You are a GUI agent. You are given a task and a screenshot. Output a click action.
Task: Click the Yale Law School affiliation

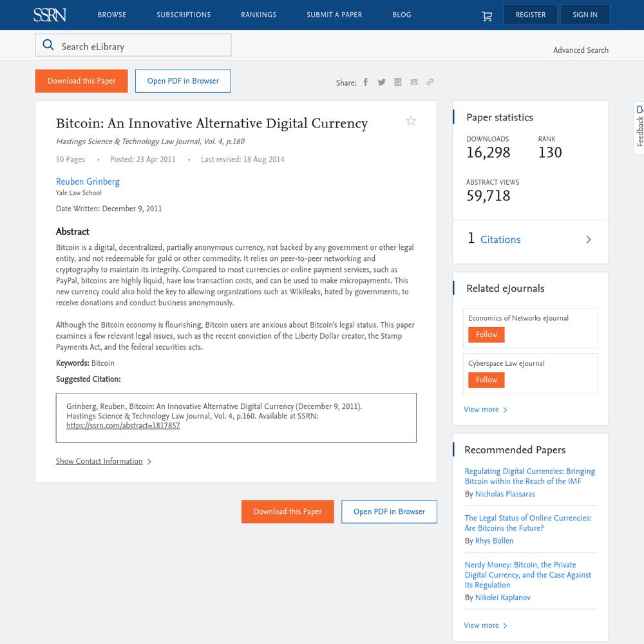(79, 193)
